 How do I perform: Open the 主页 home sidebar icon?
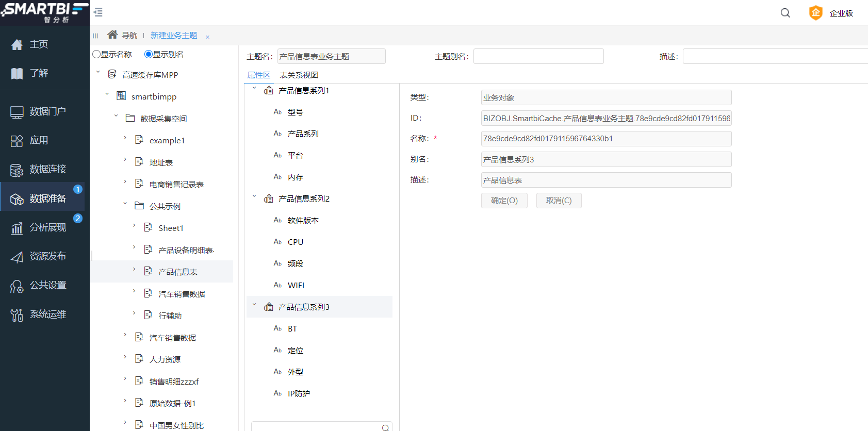pos(17,45)
